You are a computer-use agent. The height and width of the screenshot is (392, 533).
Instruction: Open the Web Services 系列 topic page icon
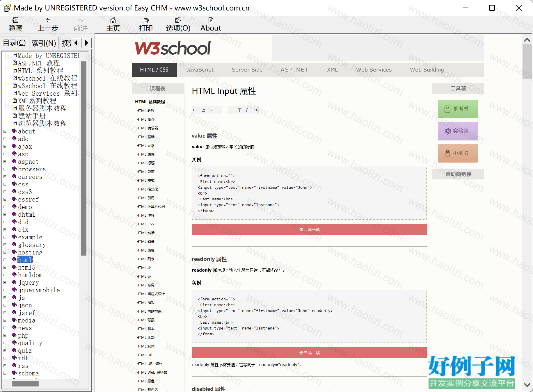[x=15, y=93]
